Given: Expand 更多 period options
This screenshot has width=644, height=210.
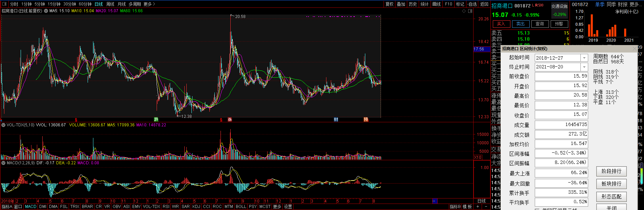Looking at the screenshot, I should (149, 4).
